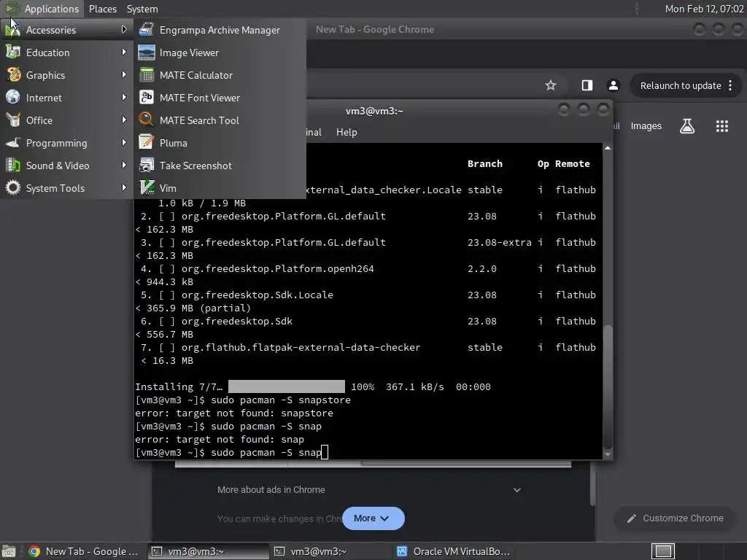Switch to New Tab - Google Chrome taskbar entry
The height and width of the screenshot is (560, 747).
click(x=83, y=551)
